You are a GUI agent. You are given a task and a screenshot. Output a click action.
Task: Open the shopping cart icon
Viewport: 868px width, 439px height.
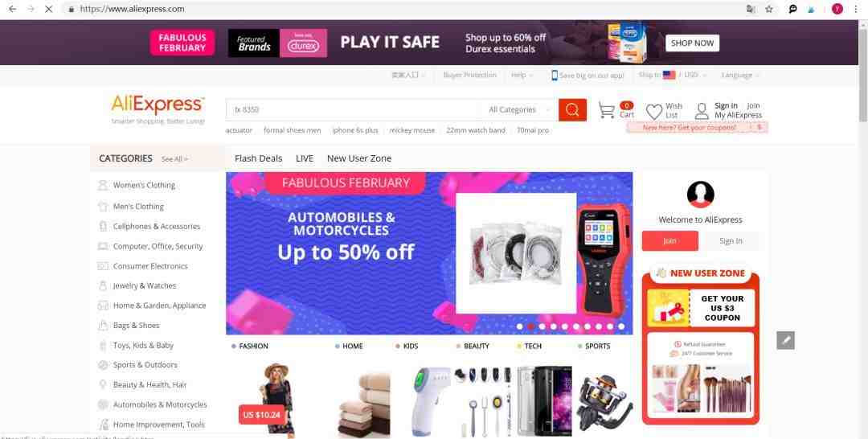click(607, 110)
